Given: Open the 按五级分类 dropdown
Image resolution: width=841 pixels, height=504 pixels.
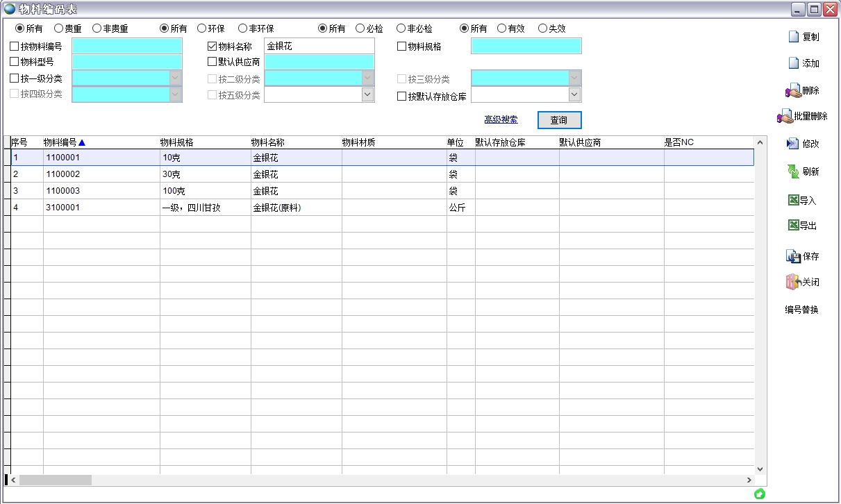Looking at the screenshot, I should [x=369, y=94].
